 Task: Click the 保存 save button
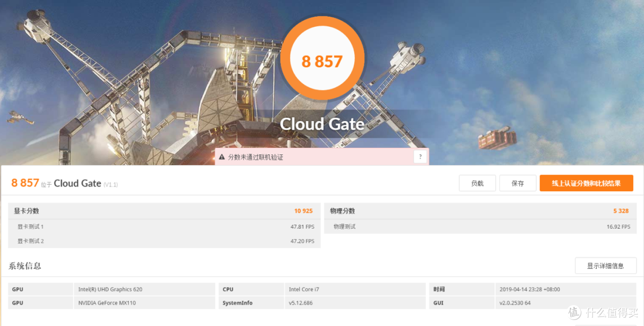point(518,183)
